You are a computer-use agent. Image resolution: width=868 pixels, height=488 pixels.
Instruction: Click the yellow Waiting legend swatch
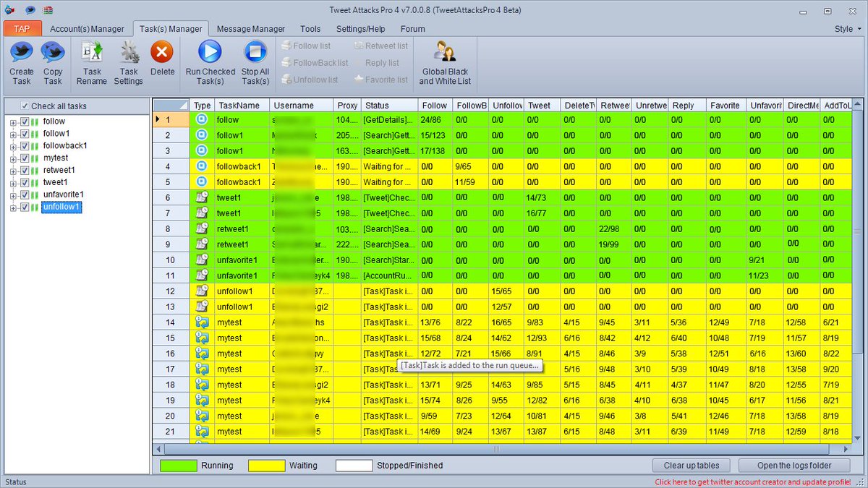[267, 466]
